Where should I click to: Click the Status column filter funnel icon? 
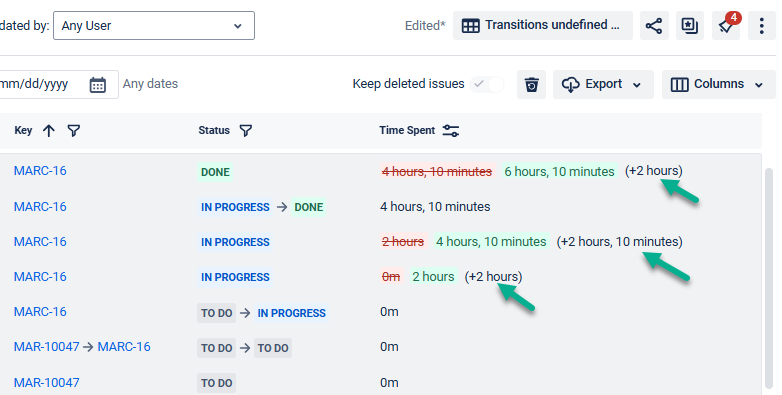(x=246, y=131)
